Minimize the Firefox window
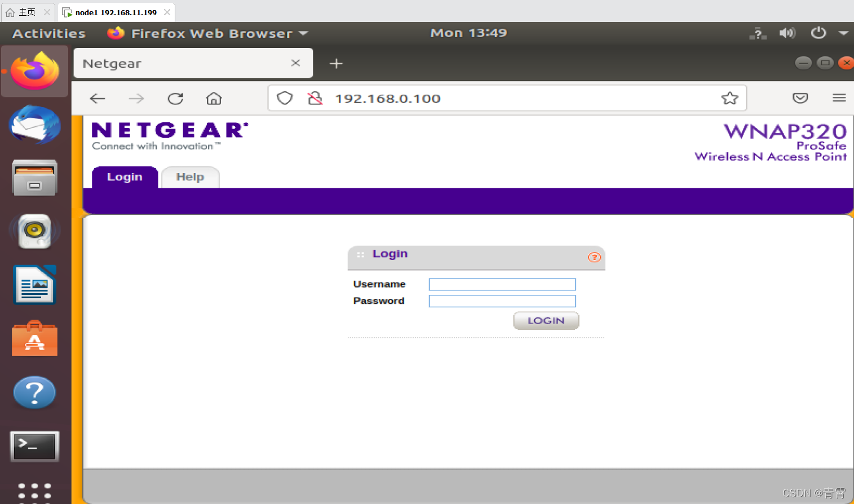Screen dimensions: 854x504 click(x=803, y=63)
